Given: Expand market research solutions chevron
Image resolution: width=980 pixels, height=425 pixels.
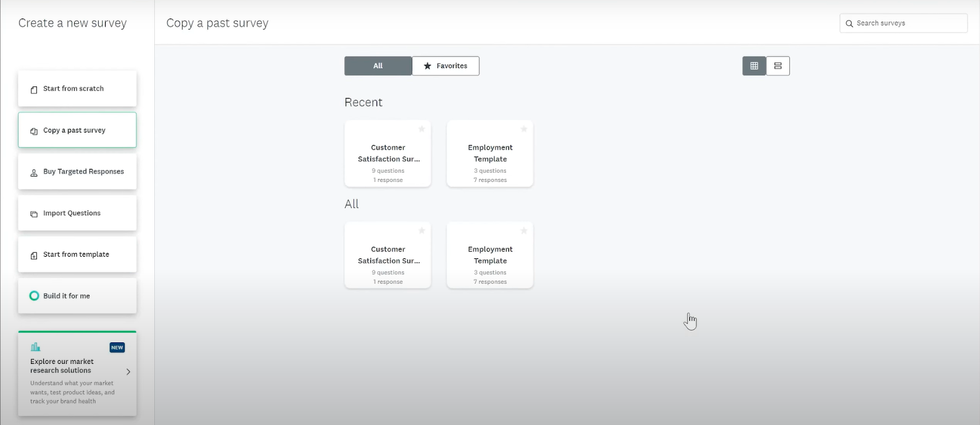Looking at the screenshot, I should tap(128, 372).
